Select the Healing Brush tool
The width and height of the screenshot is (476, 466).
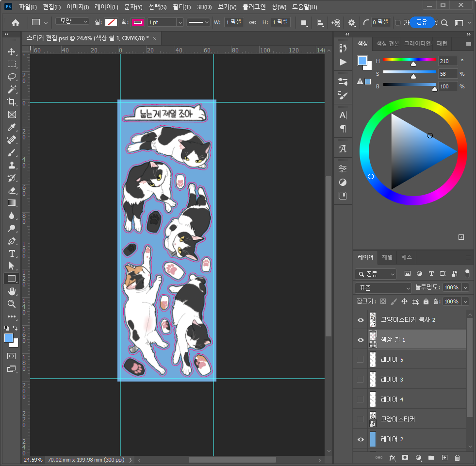pyautogui.click(x=12, y=140)
